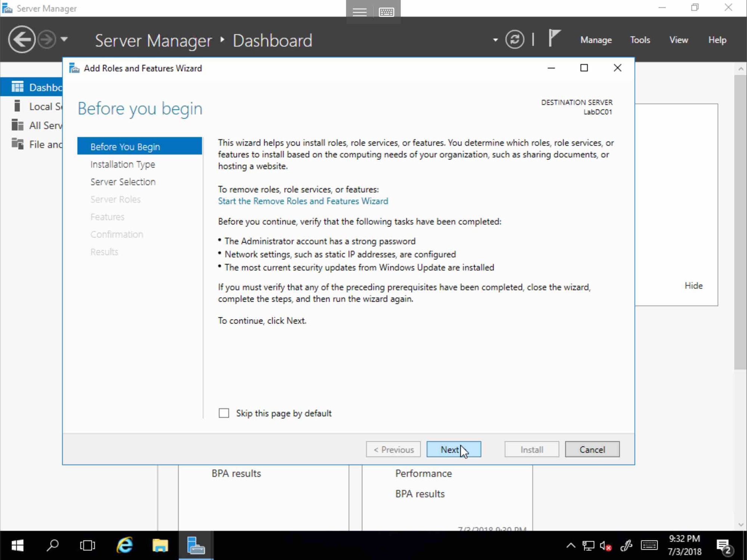Minimize the Add Roles and Features Wizard
This screenshot has width=747, height=560.
[551, 68]
